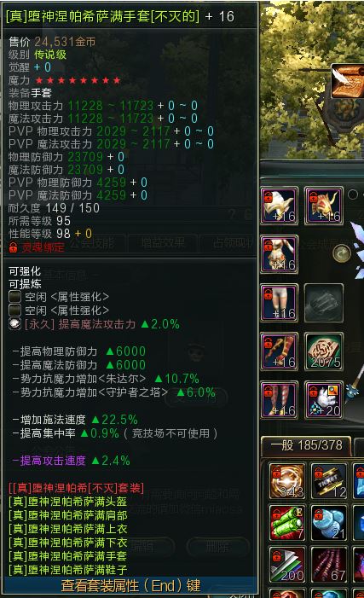Select the equipped top armor +16 icon
Viewport: 364px width, 598px height.
pyautogui.click(x=280, y=254)
